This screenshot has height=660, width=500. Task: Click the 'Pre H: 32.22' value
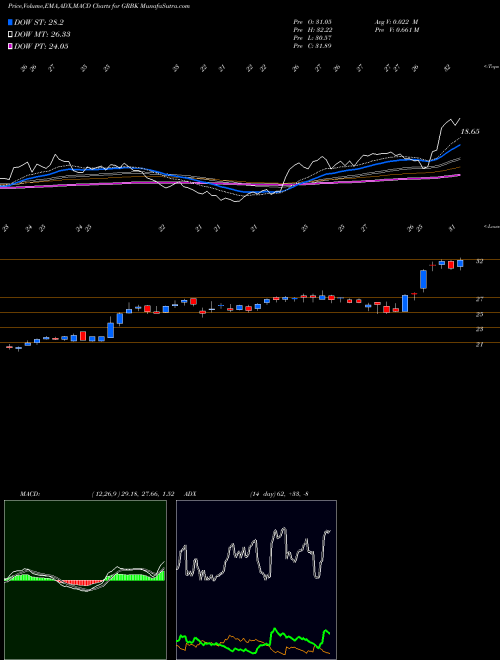(x=312, y=30)
